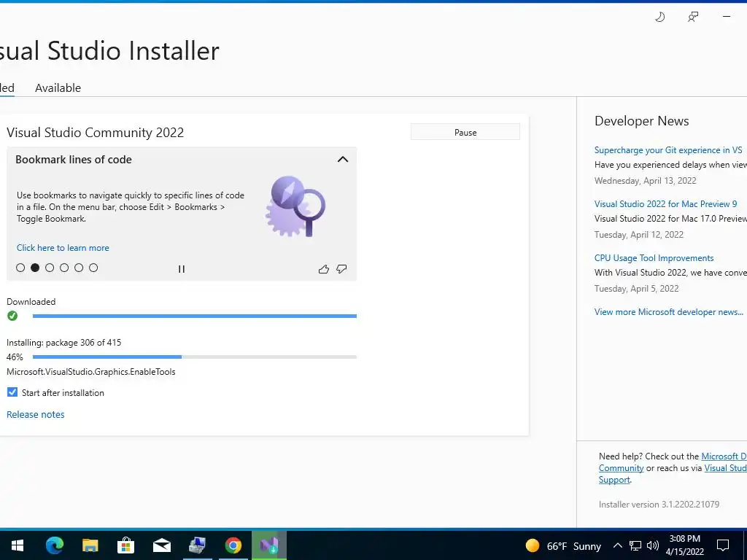Open the Community help link
Image resolution: width=747 pixels, height=560 pixels.
(x=622, y=468)
